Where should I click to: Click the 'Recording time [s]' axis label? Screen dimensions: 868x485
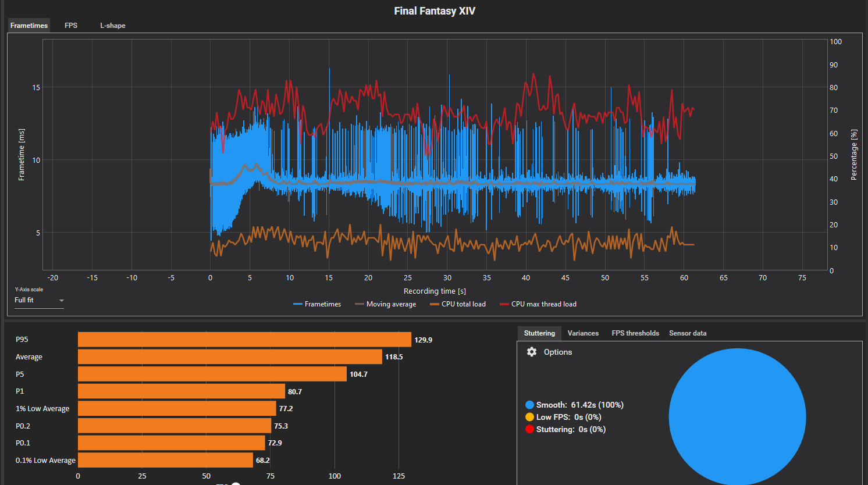[x=435, y=291]
